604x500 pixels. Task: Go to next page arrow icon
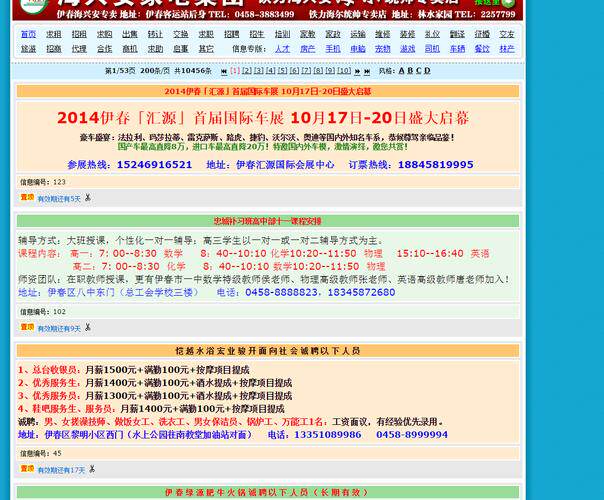[357, 71]
